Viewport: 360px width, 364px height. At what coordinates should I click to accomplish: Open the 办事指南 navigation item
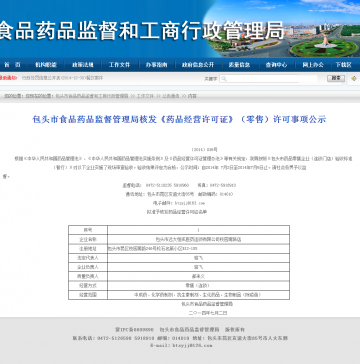point(156,65)
